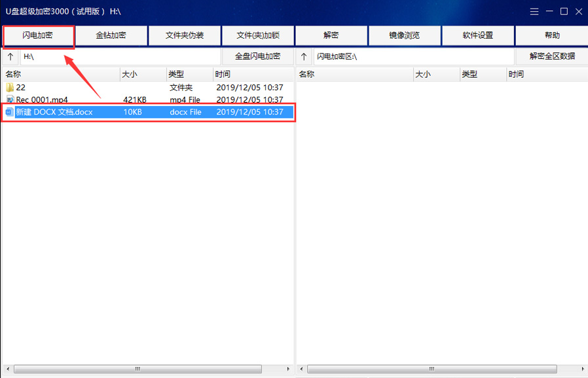This screenshot has width=588, height=378.
Task: Click the H:\ path input field
Action: [120, 57]
